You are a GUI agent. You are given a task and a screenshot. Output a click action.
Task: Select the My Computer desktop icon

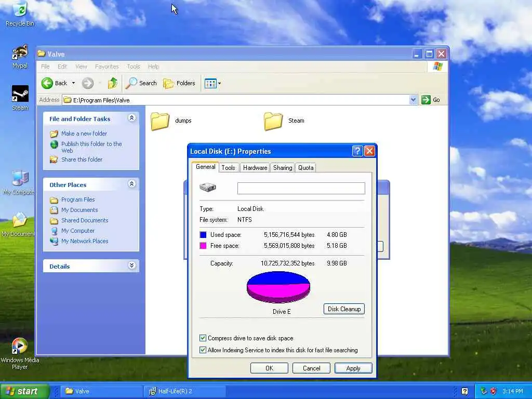click(x=19, y=182)
